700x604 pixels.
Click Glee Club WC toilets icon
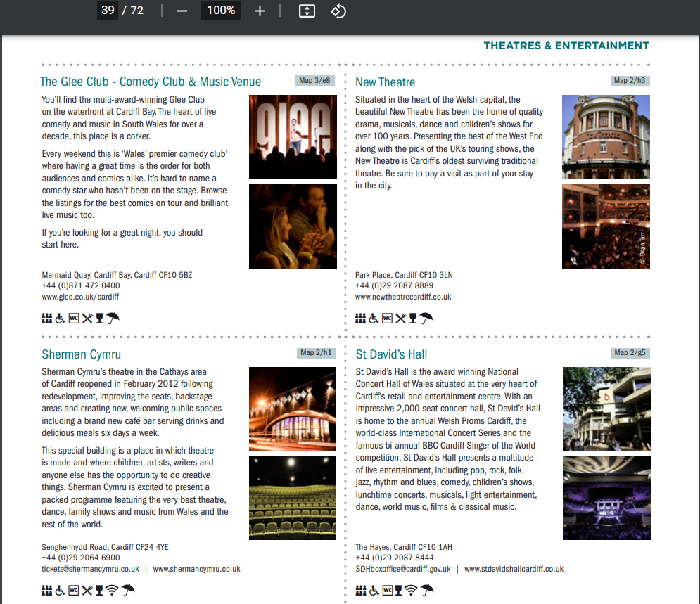[x=74, y=318]
